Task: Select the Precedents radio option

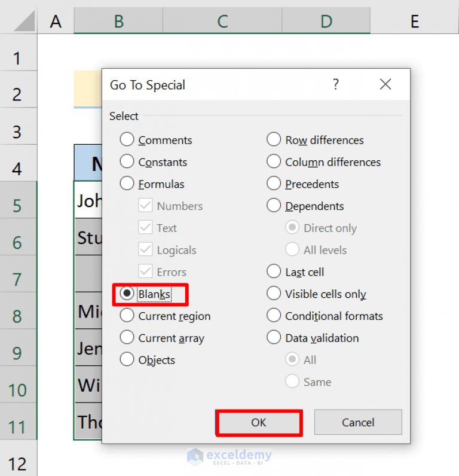Action: (x=302, y=184)
